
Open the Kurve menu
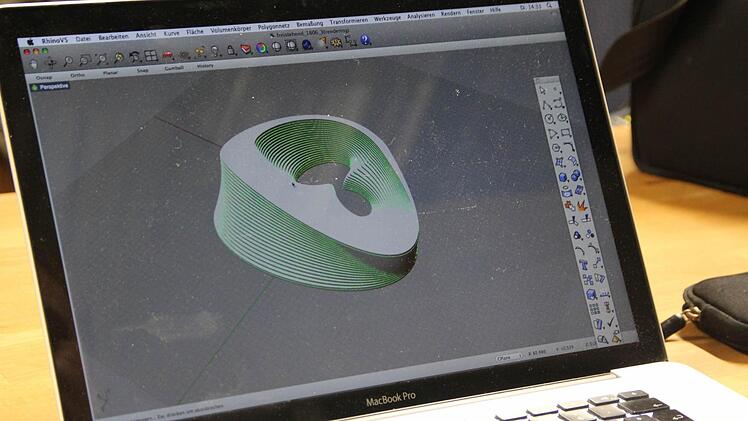point(172,33)
